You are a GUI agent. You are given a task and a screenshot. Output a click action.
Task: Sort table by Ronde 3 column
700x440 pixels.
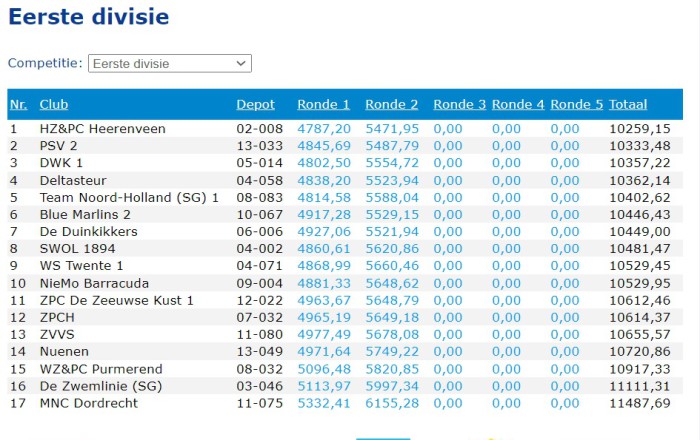click(459, 104)
